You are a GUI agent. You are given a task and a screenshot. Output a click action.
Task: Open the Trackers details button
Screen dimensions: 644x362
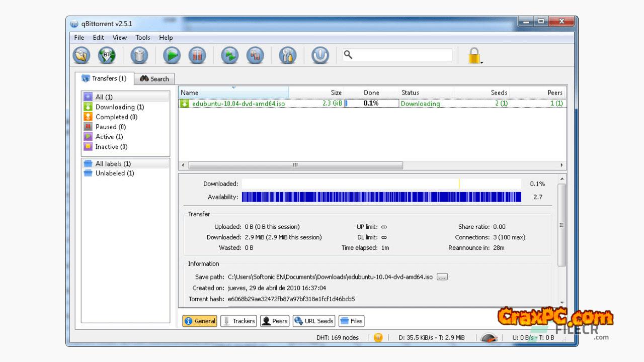tap(239, 321)
